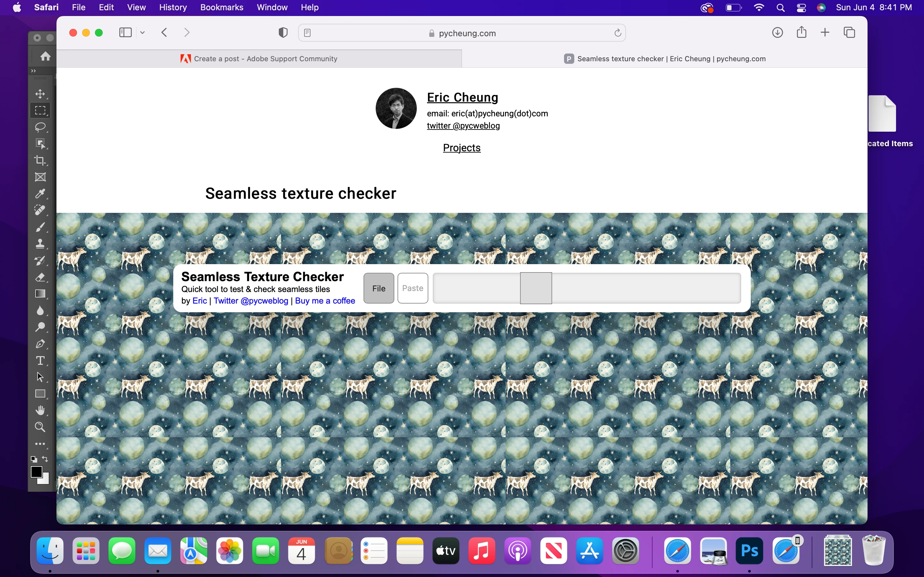Click the black foreground color swatch
This screenshot has height=577, width=924.
tap(36, 472)
